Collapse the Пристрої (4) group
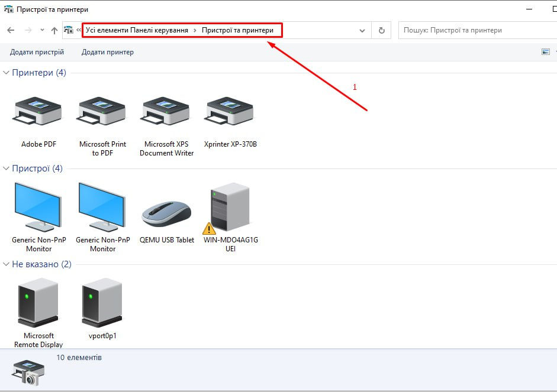Viewport: 557px width, 392px height. pyautogui.click(x=7, y=169)
